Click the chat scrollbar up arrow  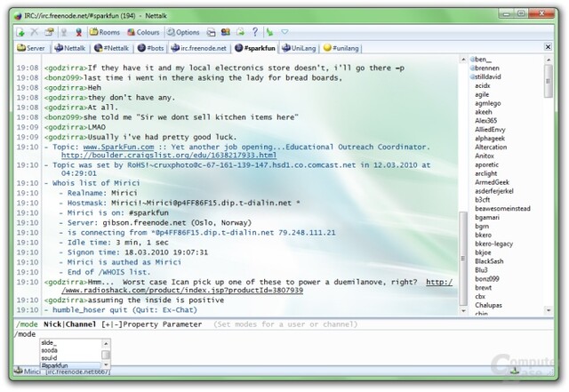coord(463,60)
